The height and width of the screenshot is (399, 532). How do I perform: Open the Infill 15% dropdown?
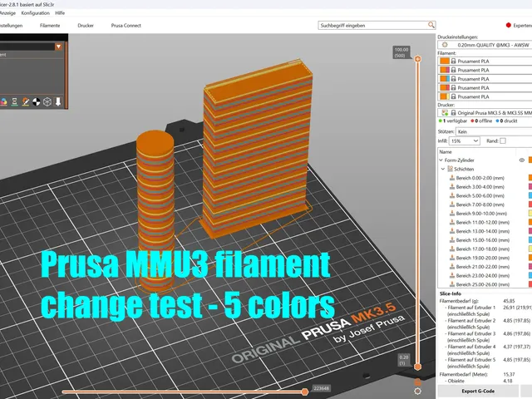pyautogui.click(x=464, y=140)
